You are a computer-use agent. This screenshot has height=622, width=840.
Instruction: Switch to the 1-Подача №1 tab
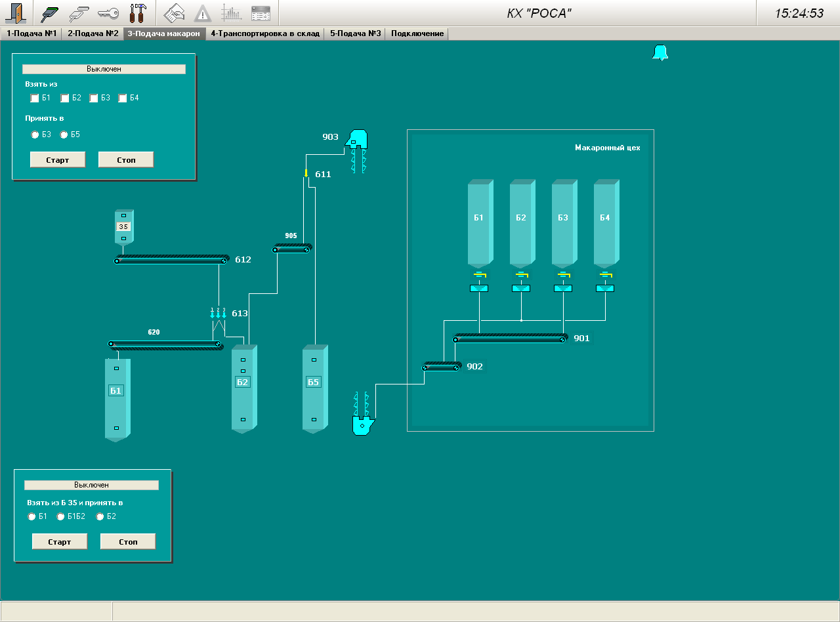[x=31, y=33]
